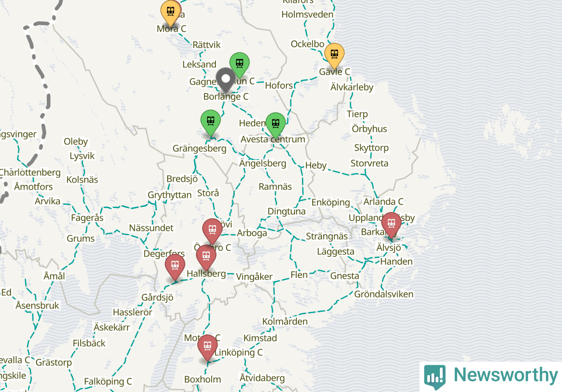Open the red train marker above Hallsberg
Screen dimensions: 562x392
pos(206,258)
